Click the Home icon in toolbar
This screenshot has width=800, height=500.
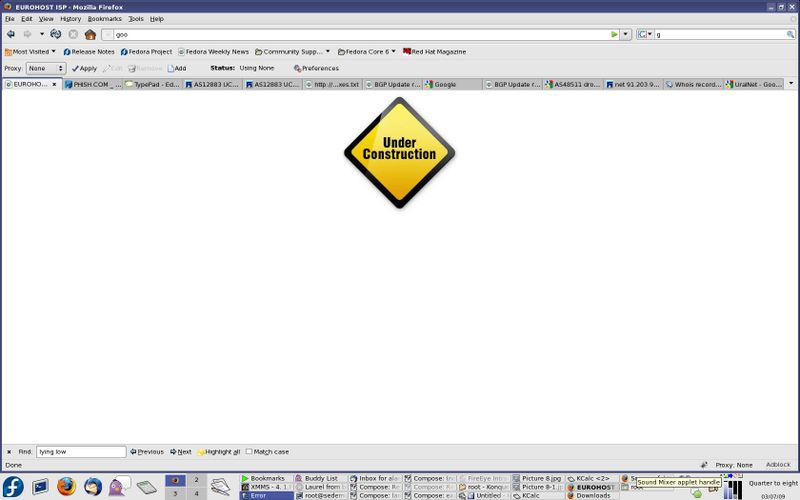click(90, 34)
